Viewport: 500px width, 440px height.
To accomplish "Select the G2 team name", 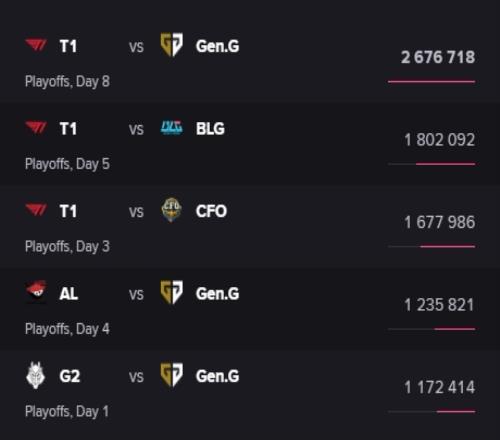I will [x=70, y=376].
